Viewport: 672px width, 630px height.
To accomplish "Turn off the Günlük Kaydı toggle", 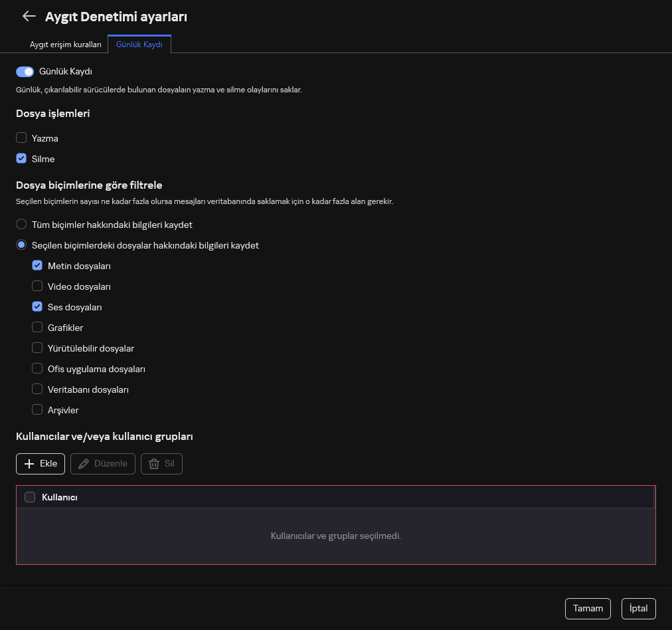I will 25,71.
